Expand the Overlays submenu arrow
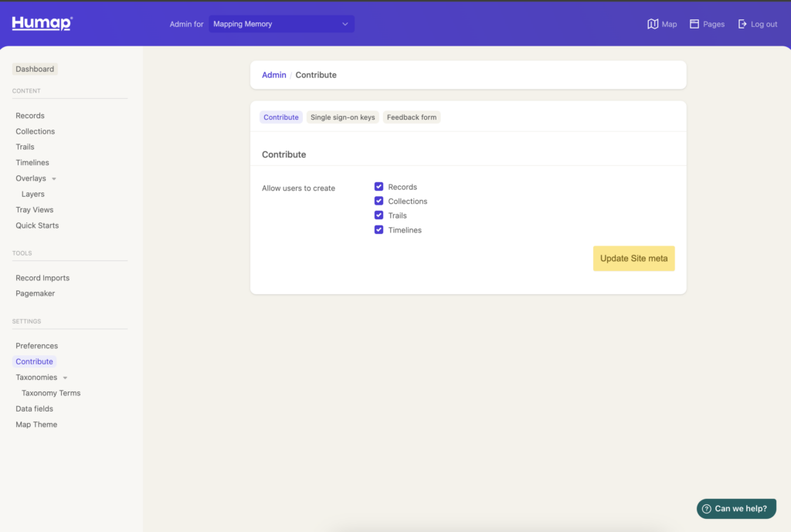Viewport: 791px width, 532px height. pos(54,179)
